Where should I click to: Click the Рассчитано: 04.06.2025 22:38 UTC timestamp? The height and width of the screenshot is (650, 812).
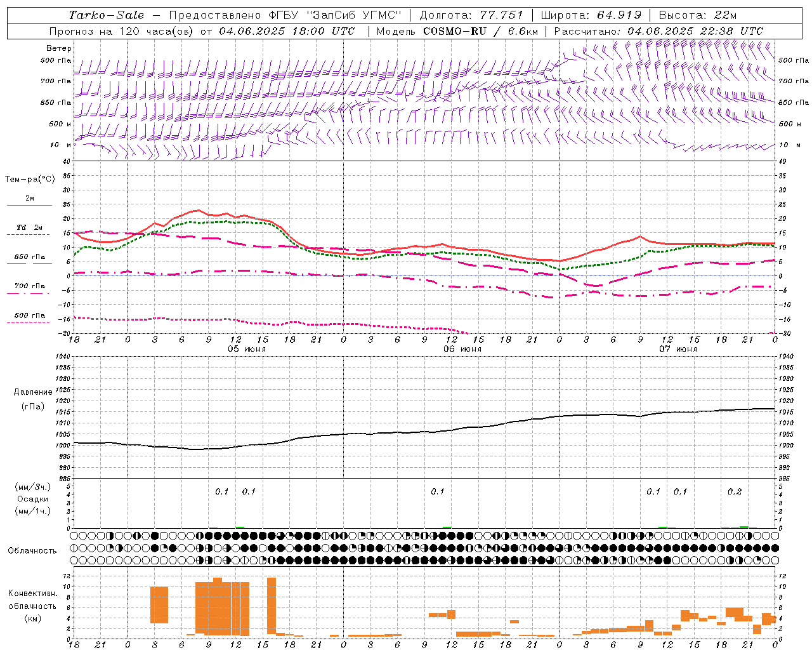coord(658,31)
